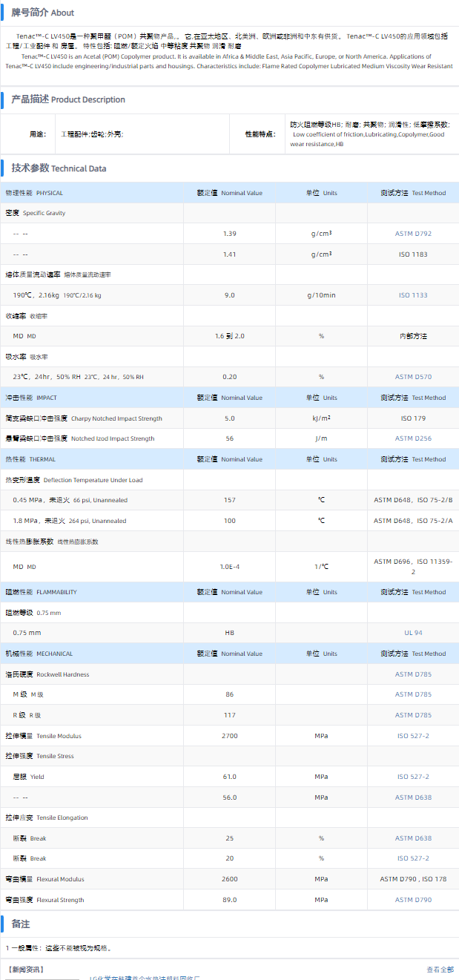Open the ASTM D570 test method link
The image size is (459, 980).
[x=413, y=377]
